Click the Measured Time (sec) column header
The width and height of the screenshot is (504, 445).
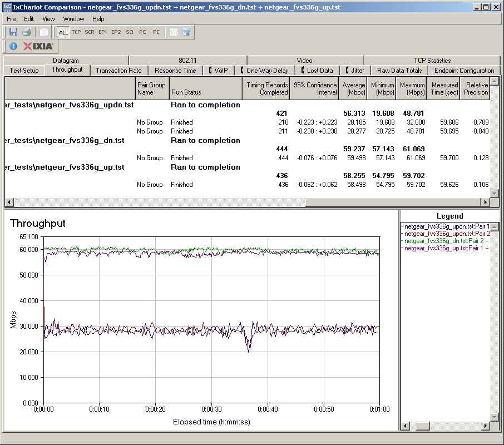pyautogui.click(x=443, y=88)
